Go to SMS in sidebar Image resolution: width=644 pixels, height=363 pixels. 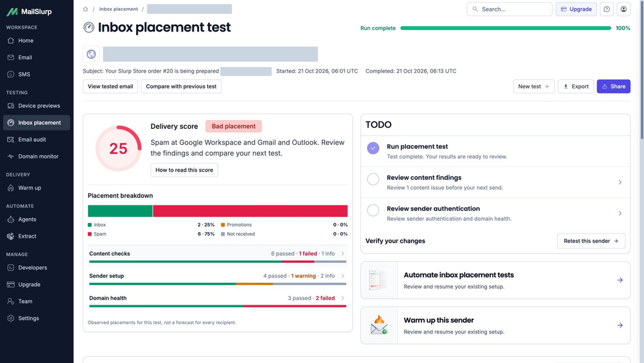click(x=36, y=74)
